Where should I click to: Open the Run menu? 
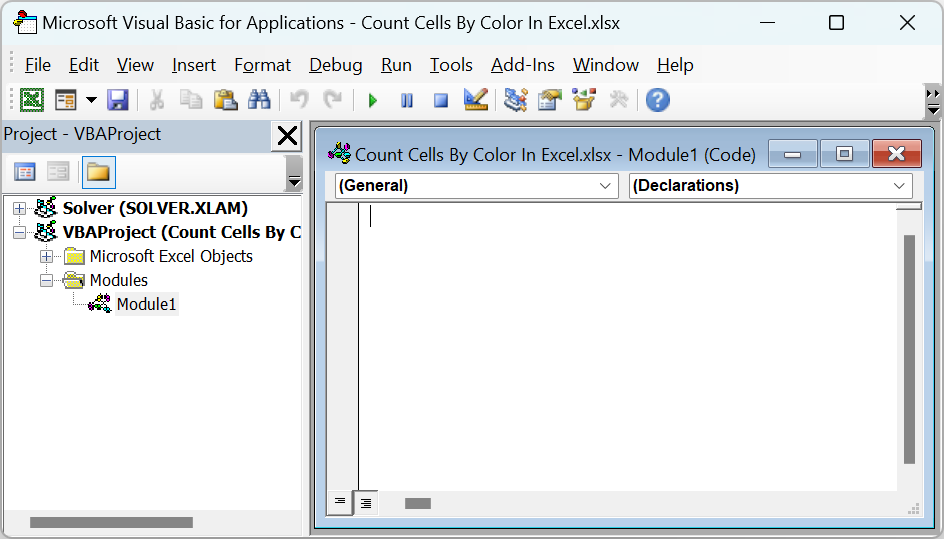pos(396,65)
